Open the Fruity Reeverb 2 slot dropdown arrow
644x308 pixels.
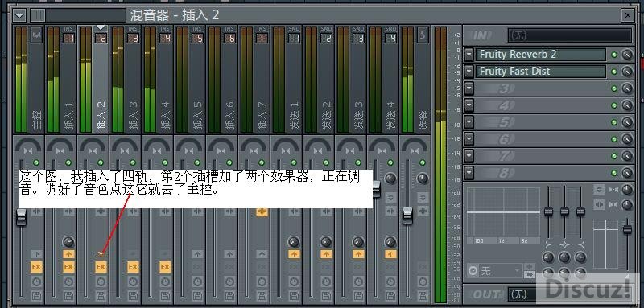(x=469, y=55)
